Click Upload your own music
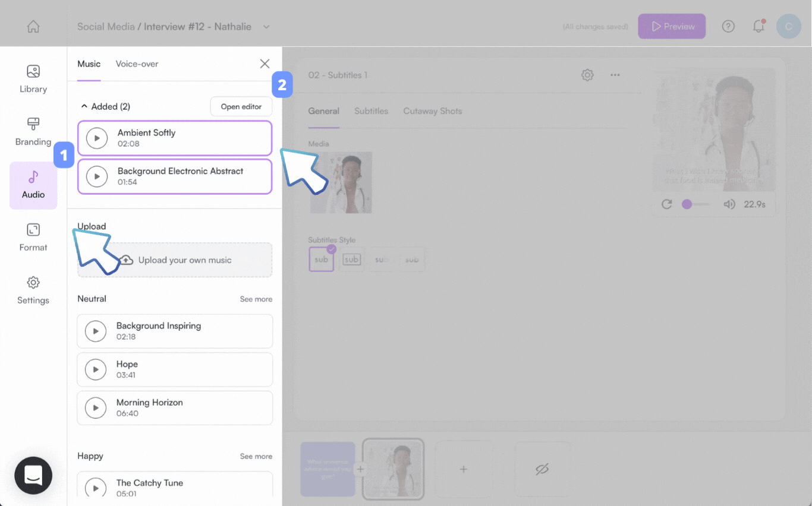 (x=175, y=260)
